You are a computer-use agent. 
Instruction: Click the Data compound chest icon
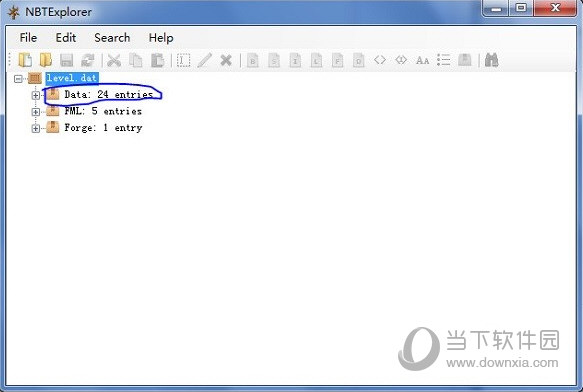click(x=53, y=94)
